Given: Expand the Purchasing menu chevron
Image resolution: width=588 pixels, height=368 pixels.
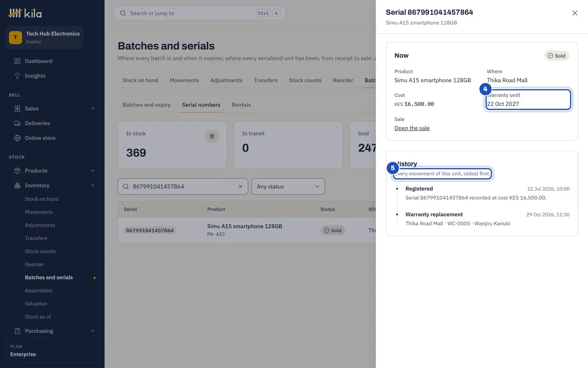Looking at the screenshot, I should (93, 331).
